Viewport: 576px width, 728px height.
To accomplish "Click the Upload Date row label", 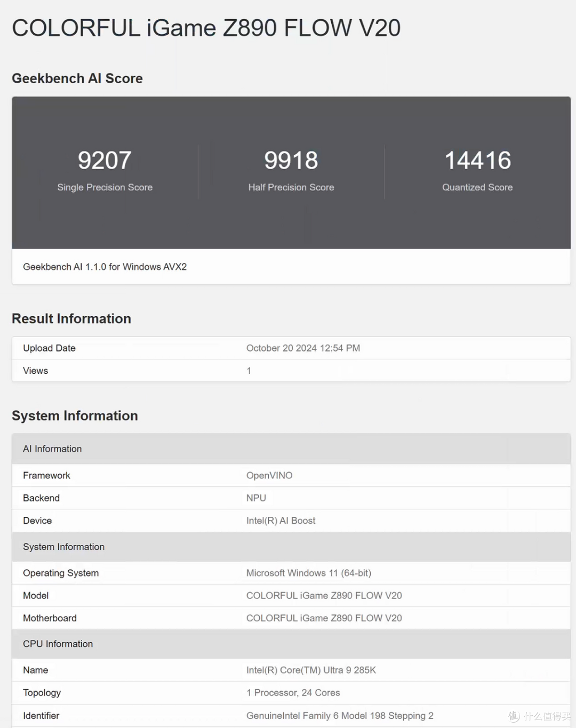I will (49, 348).
